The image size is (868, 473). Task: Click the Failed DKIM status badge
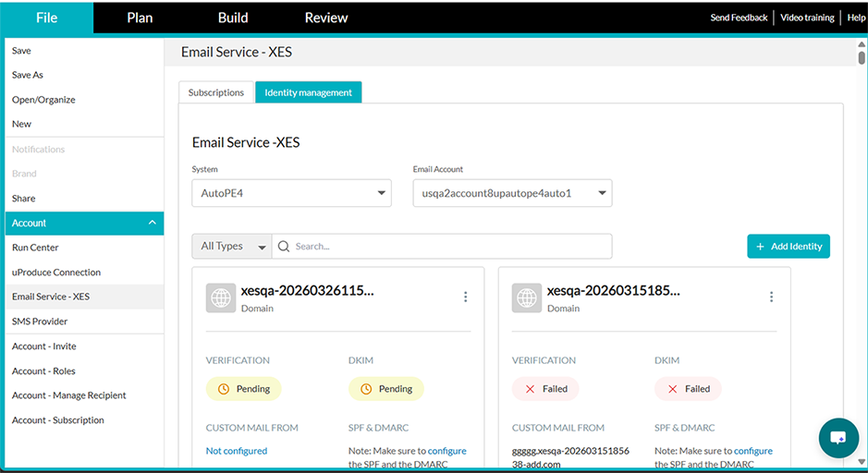(688, 389)
